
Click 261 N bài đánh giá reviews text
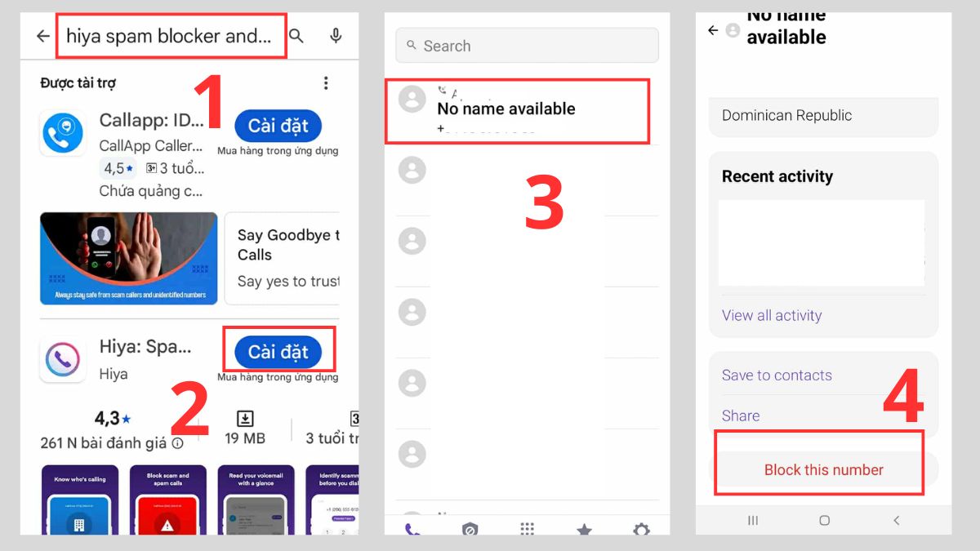[x=104, y=442]
